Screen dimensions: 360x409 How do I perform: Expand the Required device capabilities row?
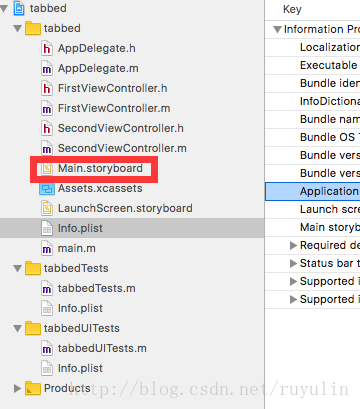click(x=293, y=246)
